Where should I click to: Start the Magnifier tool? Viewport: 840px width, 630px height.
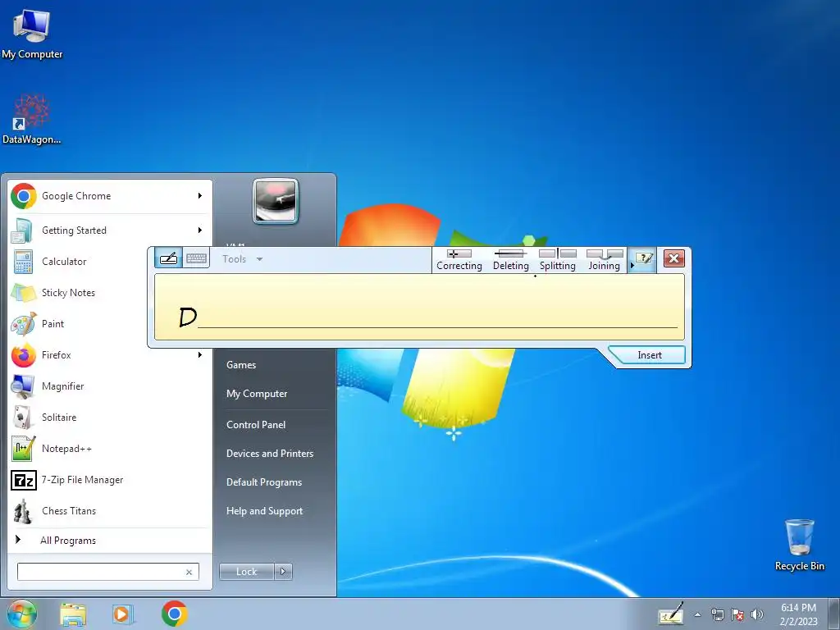coord(110,386)
